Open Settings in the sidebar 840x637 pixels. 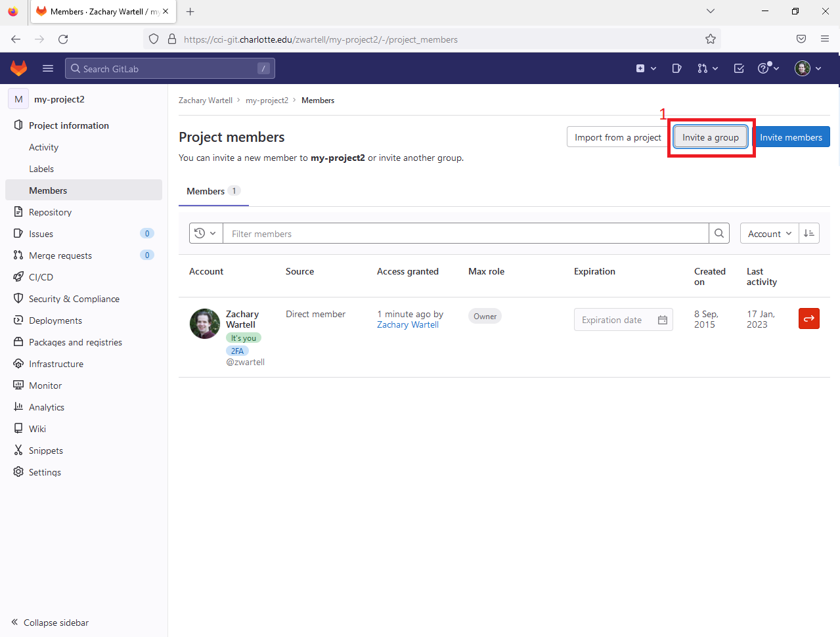pyautogui.click(x=45, y=472)
